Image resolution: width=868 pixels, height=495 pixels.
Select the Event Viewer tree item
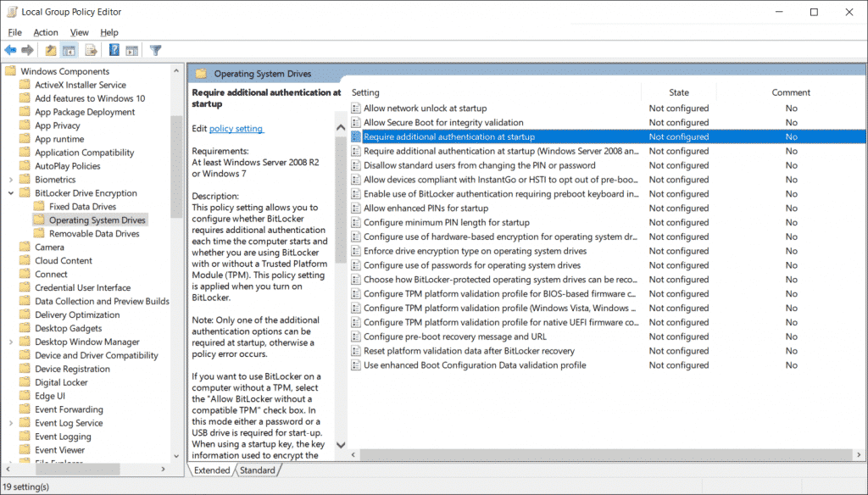[x=60, y=450]
